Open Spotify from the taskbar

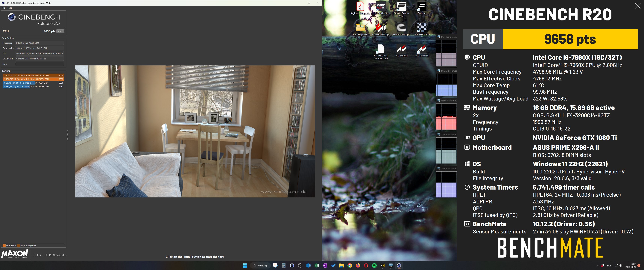pyautogui.click(x=374, y=265)
